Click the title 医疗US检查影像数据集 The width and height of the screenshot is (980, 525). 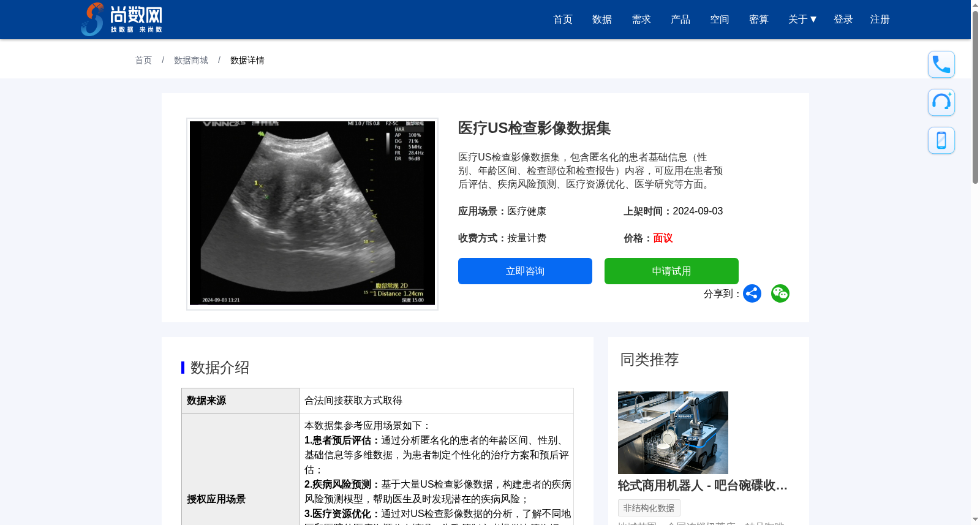(534, 128)
